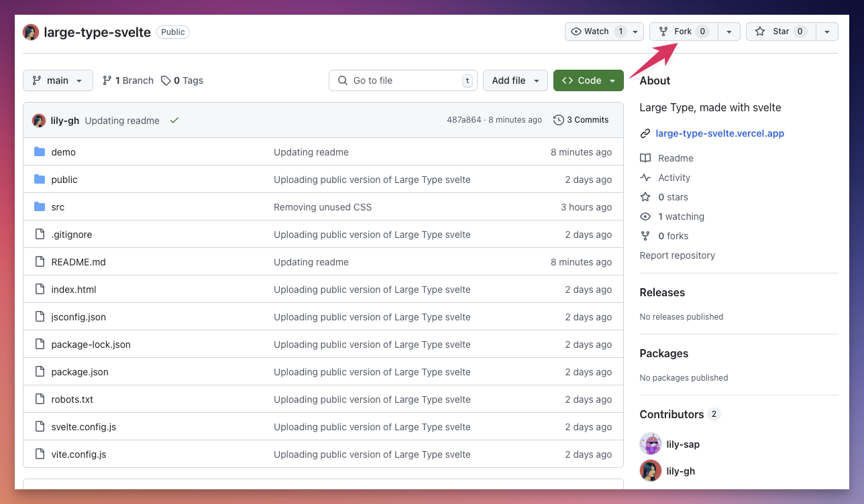The height and width of the screenshot is (504, 864).
Task: Click the pulse icon next to Activity
Action: [x=645, y=178]
